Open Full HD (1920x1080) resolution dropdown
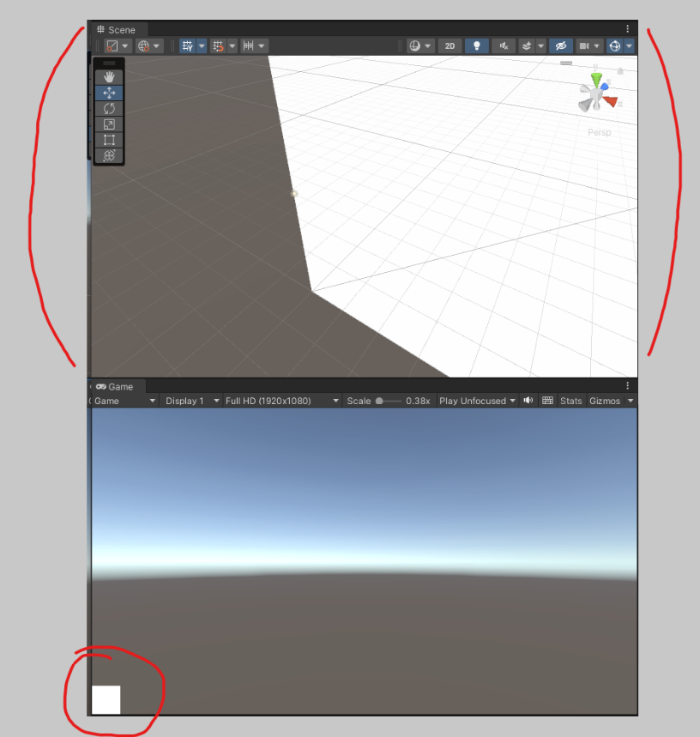700x737 pixels. pos(282,401)
